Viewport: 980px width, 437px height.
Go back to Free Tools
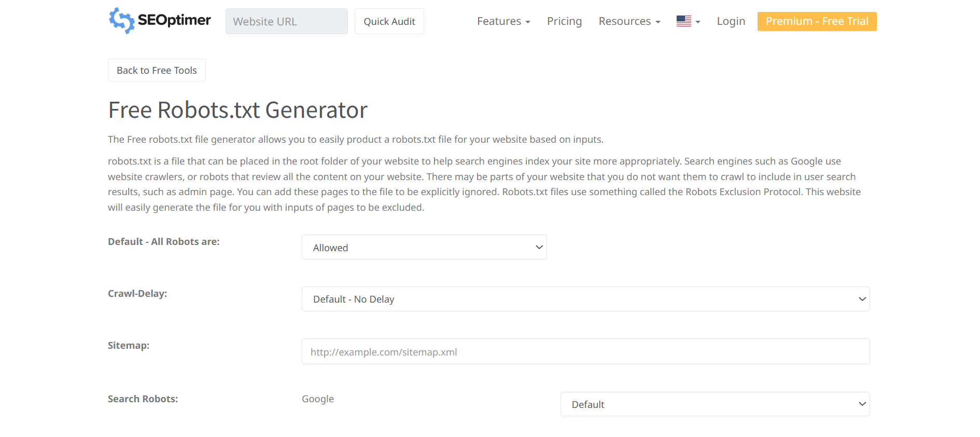tap(157, 70)
